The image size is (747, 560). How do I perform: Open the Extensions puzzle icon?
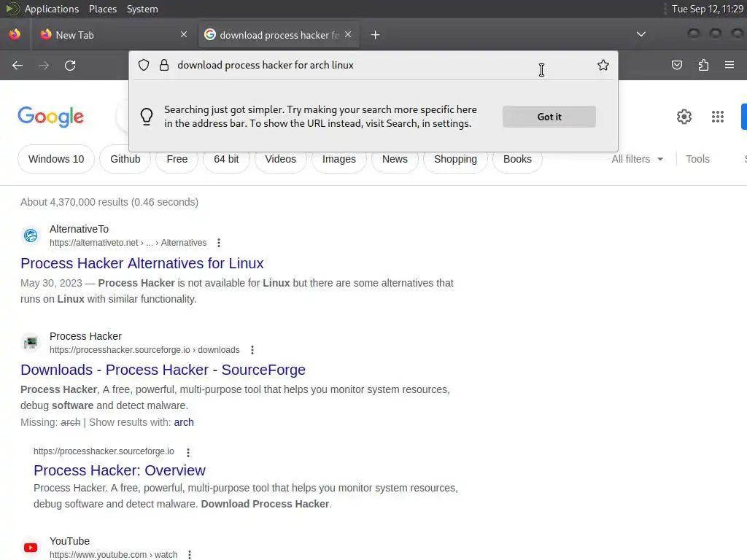[x=703, y=65]
